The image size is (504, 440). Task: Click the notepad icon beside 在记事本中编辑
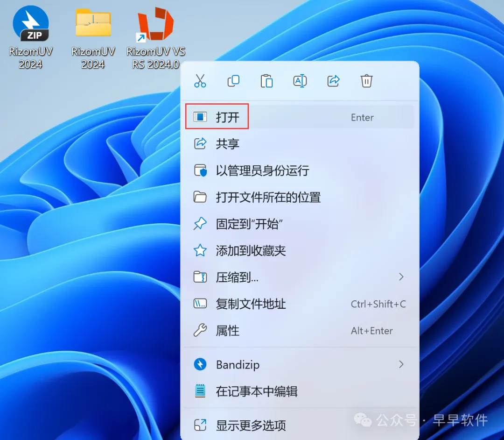point(200,391)
